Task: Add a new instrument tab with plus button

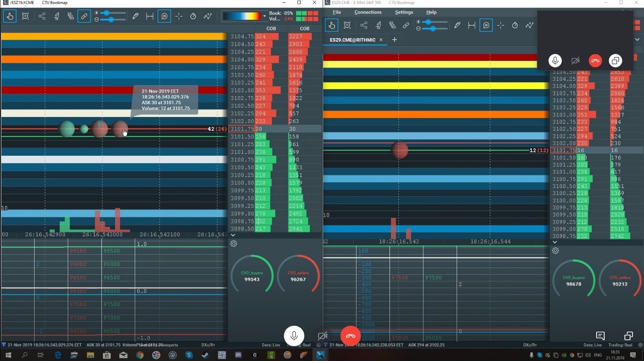Action: pos(395,40)
